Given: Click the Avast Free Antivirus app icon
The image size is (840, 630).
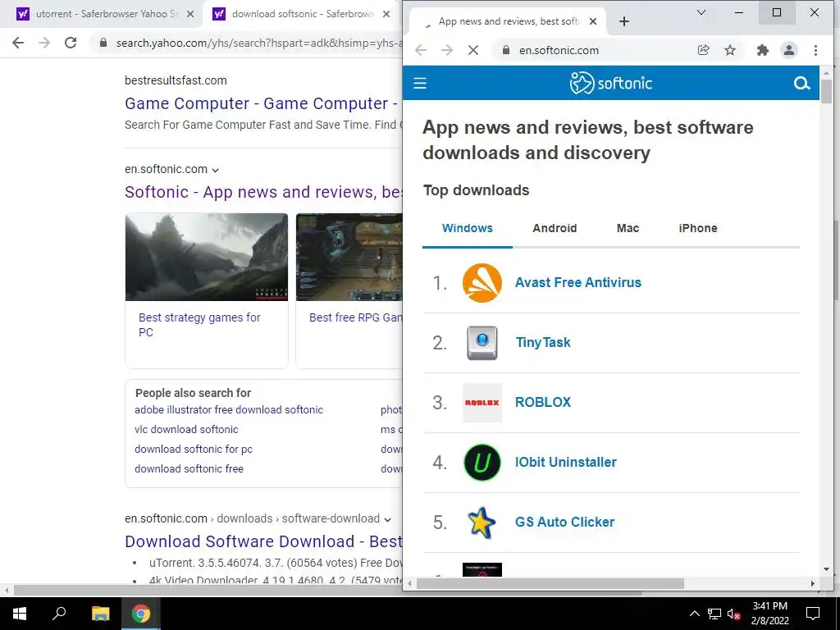Looking at the screenshot, I should point(482,283).
